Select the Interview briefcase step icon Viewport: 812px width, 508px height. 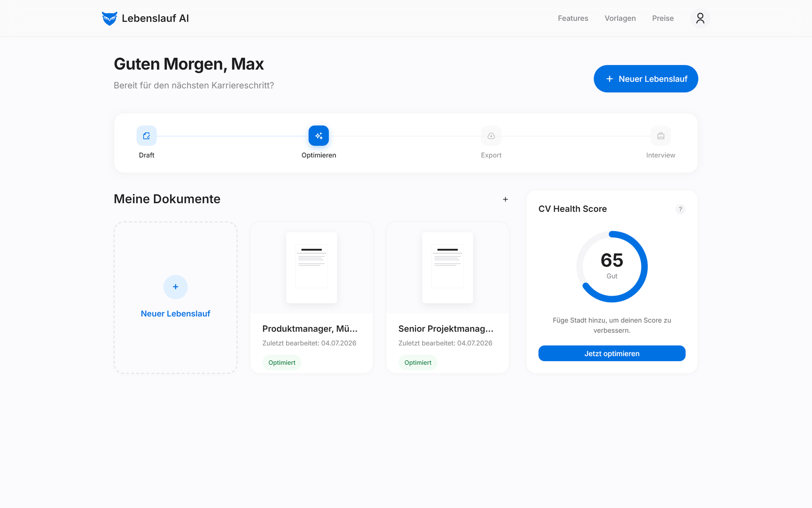[x=661, y=136]
